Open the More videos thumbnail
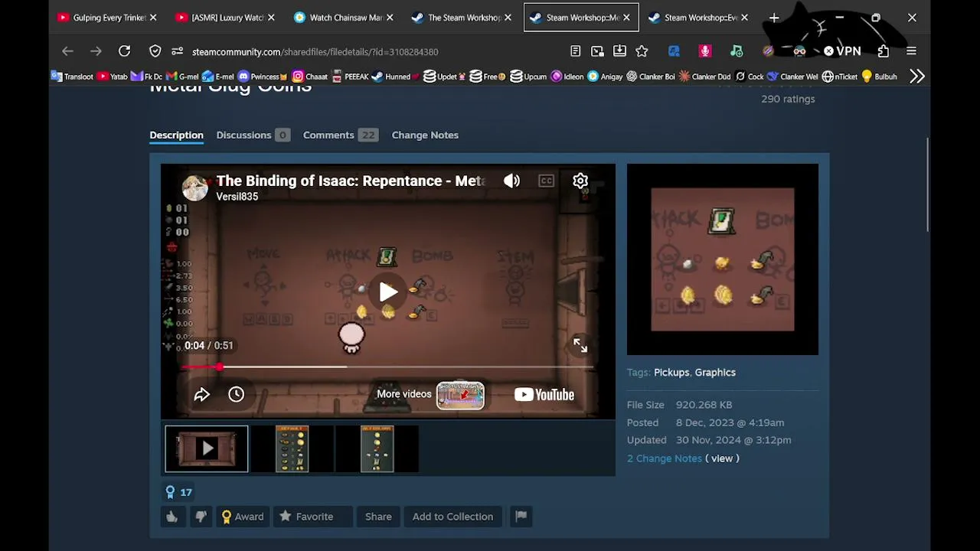Viewport: 980px width, 551px height. click(x=460, y=395)
